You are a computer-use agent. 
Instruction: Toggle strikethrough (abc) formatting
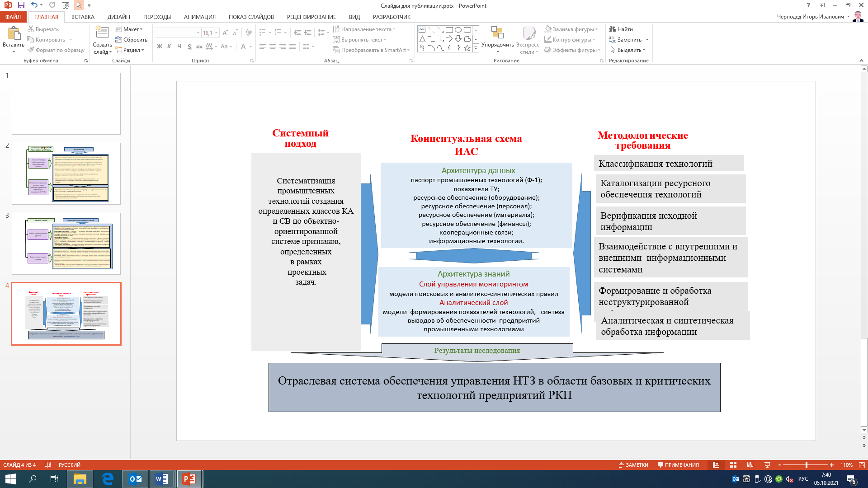point(199,47)
